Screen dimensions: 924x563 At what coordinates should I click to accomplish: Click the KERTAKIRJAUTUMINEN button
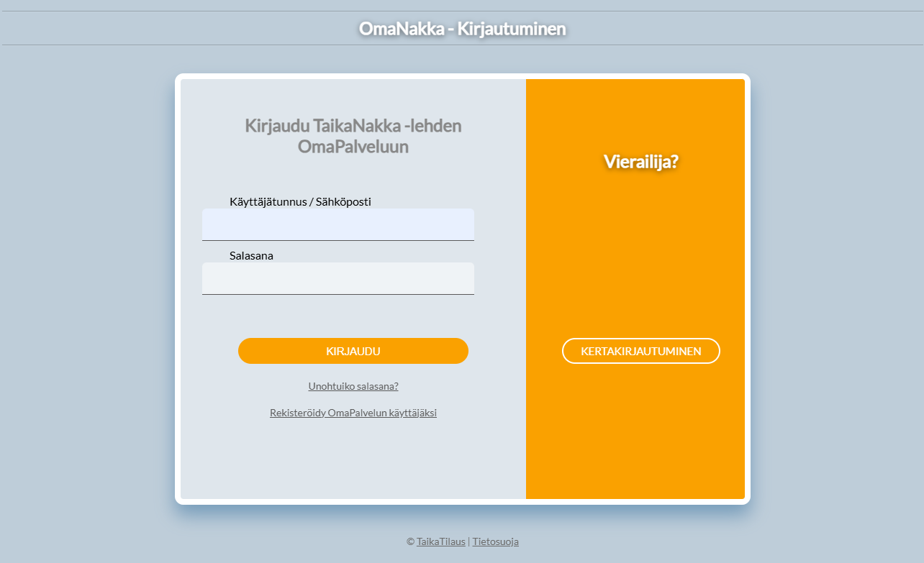point(640,351)
